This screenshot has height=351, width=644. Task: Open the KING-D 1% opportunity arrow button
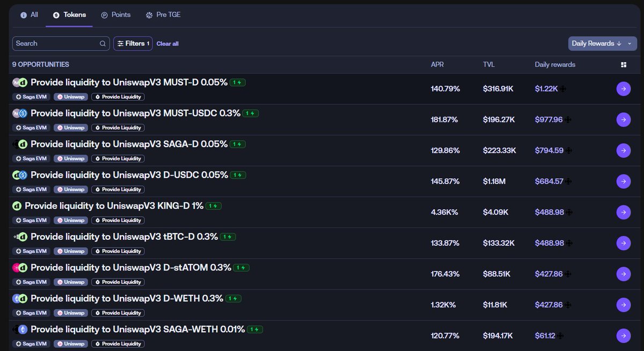[x=623, y=213]
